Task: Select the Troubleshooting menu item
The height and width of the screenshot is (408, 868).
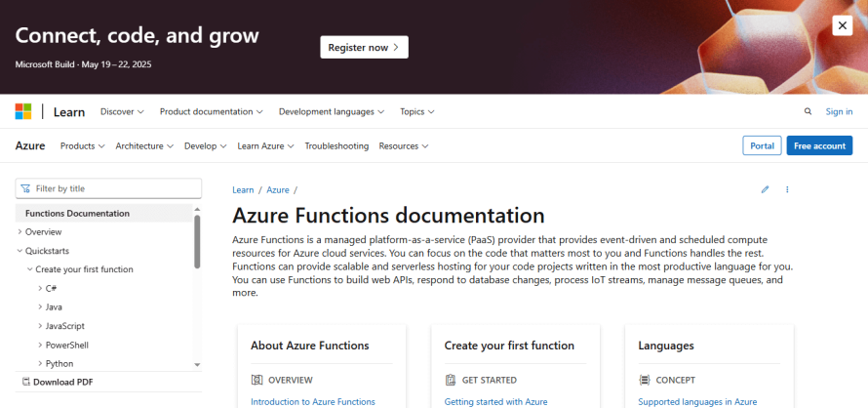Action: [x=336, y=145]
